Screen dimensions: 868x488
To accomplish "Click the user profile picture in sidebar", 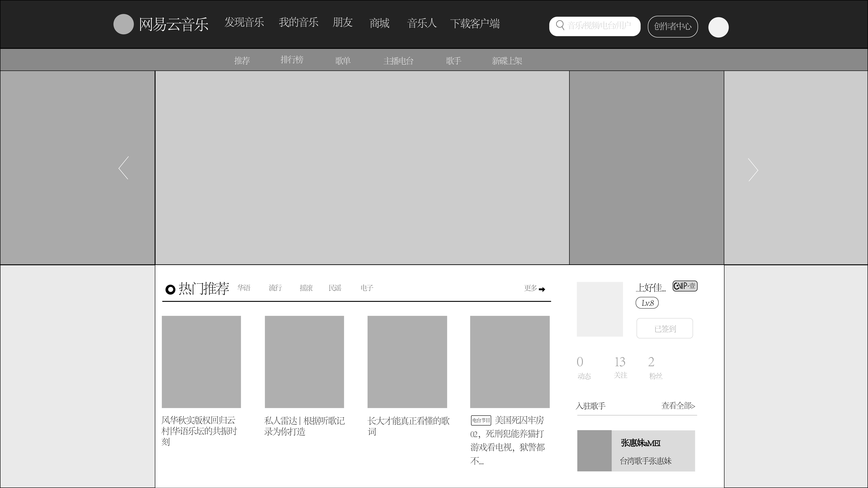I will pos(600,309).
